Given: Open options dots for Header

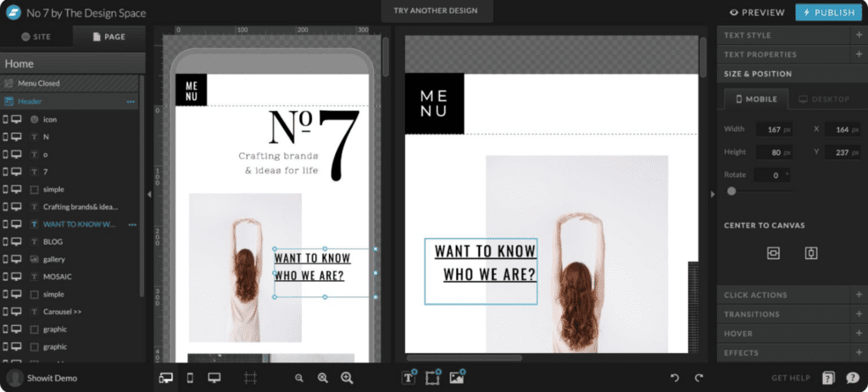Looking at the screenshot, I should pyautogui.click(x=131, y=102).
